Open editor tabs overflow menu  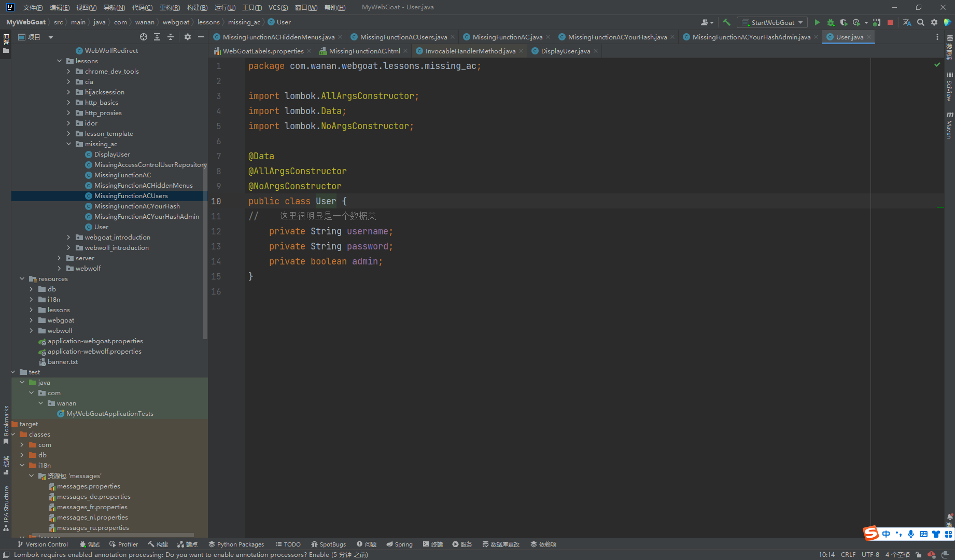click(x=937, y=37)
